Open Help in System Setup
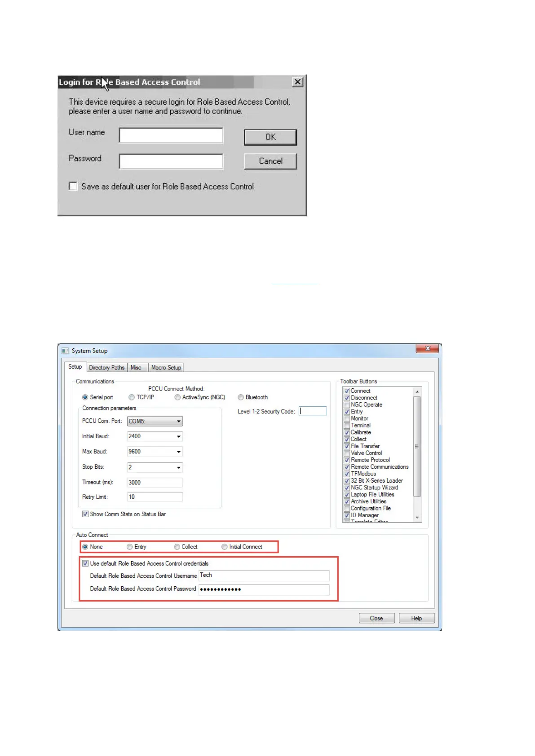This screenshot has height=756, width=535. tap(416, 618)
